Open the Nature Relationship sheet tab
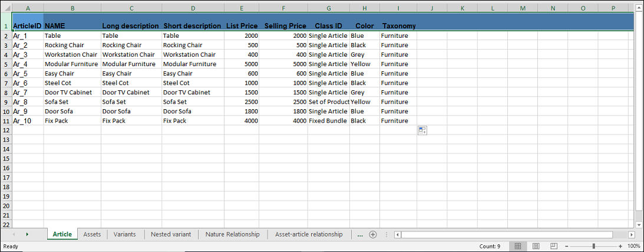 (x=233, y=234)
